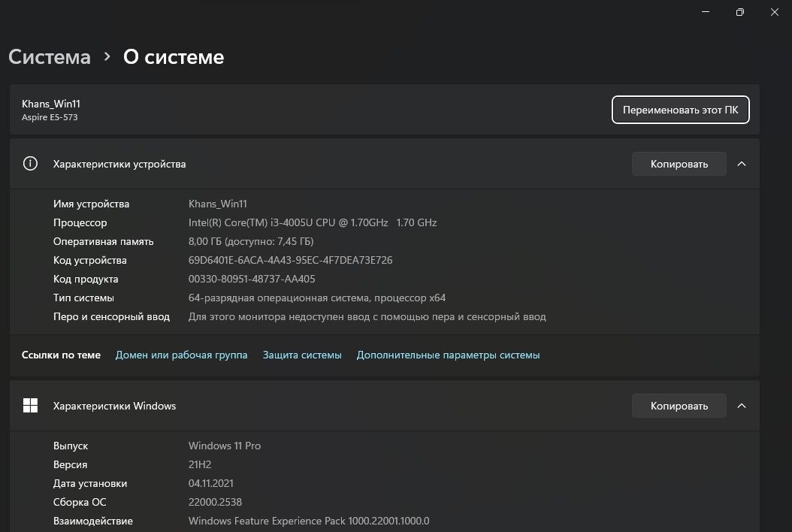Click the info icon beside Характеристики устройства

tap(30, 164)
